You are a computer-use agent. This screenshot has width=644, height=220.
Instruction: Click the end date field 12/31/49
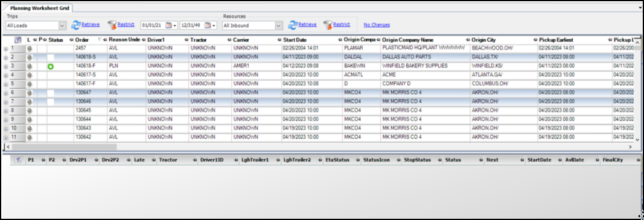191,25
